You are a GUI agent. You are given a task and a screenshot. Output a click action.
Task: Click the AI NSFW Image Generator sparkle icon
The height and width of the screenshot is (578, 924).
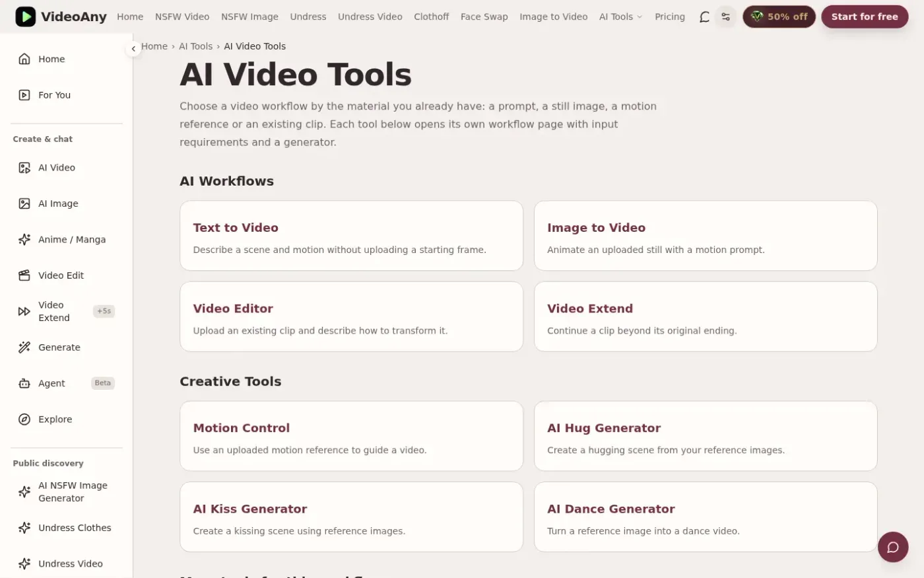click(x=24, y=492)
